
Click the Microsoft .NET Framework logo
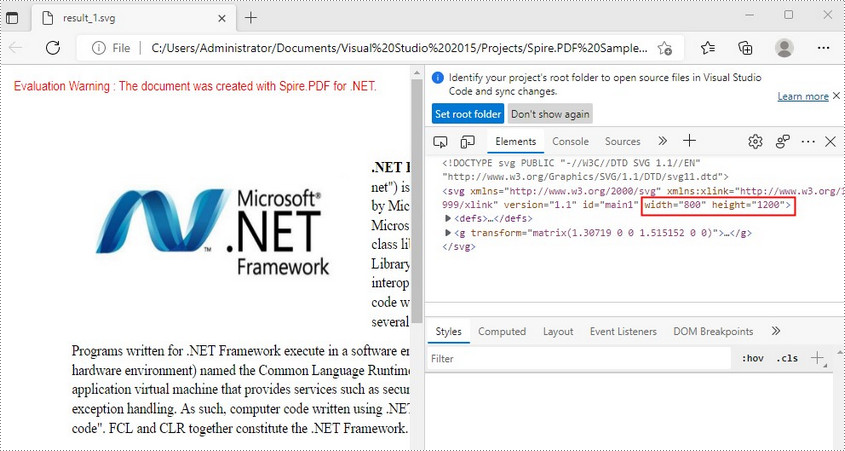[x=212, y=232]
